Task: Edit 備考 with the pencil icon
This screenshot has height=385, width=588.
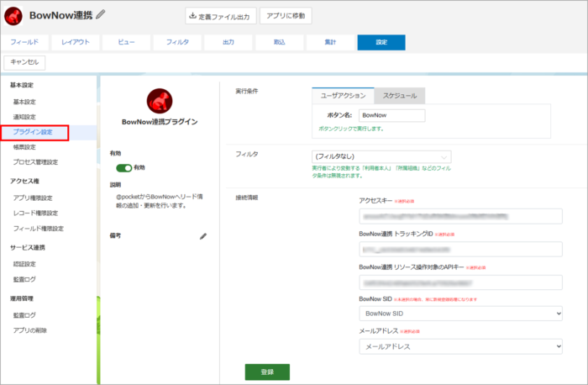Action: pyautogui.click(x=203, y=236)
